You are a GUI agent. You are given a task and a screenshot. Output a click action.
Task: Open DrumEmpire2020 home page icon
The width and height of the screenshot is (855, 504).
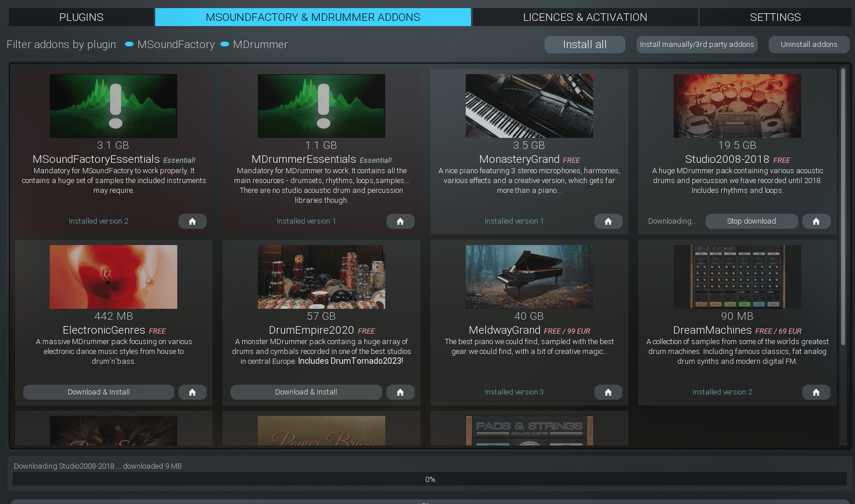(x=400, y=392)
